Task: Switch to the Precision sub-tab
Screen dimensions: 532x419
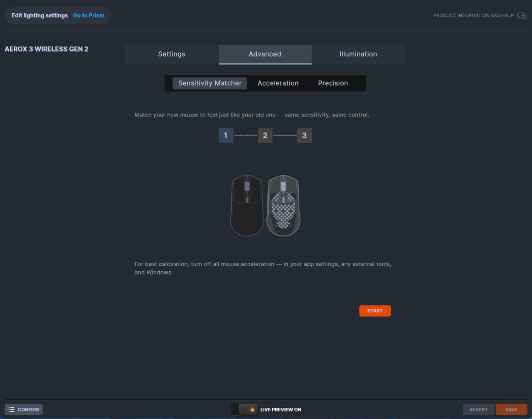Action: 333,83
